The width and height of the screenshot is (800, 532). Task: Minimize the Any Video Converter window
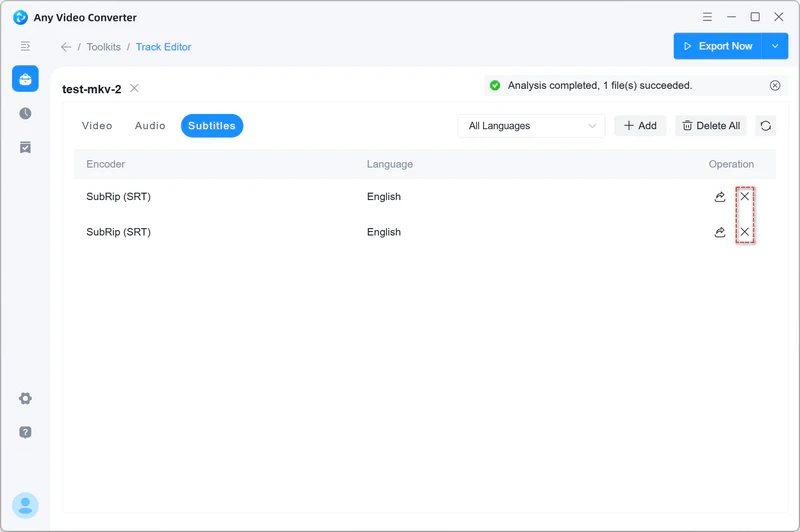coord(731,17)
